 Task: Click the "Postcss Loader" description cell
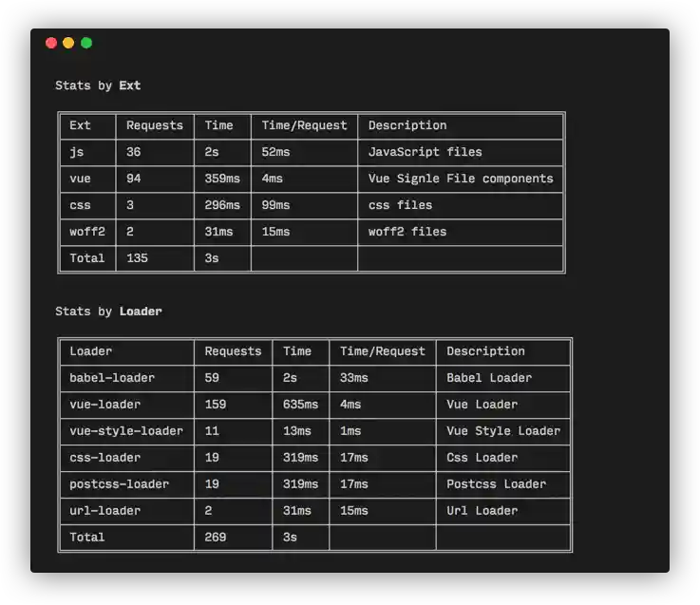pos(496,484)
